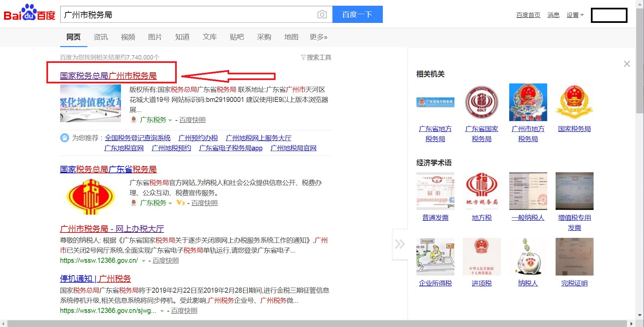Open the 国家税务总局广州市税务局 result link

click(108, 76)
